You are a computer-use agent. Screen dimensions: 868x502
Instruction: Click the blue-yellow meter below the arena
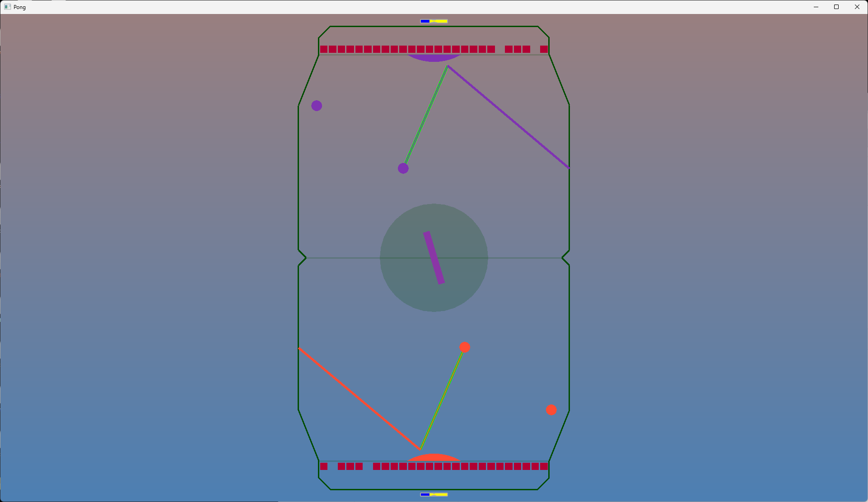(434, 494)
